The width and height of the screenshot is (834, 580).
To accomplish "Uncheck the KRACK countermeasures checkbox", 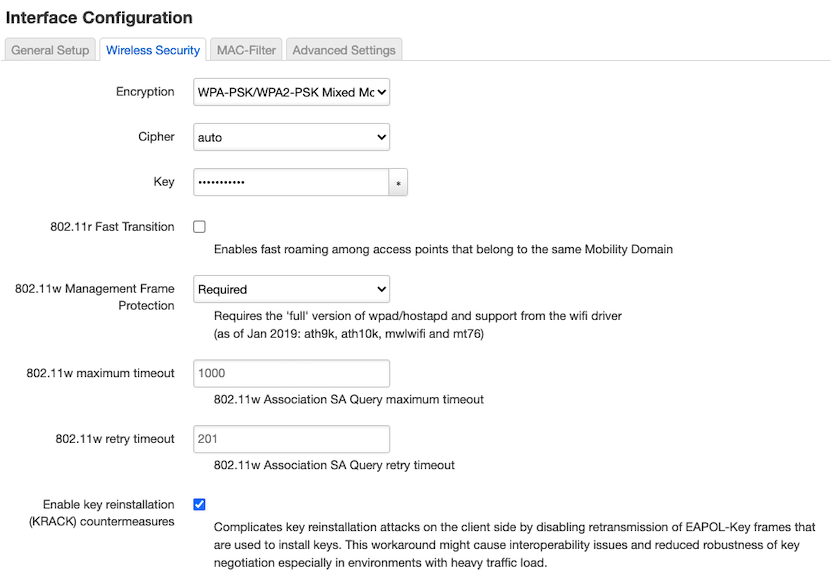I will [x=200, y=505].
